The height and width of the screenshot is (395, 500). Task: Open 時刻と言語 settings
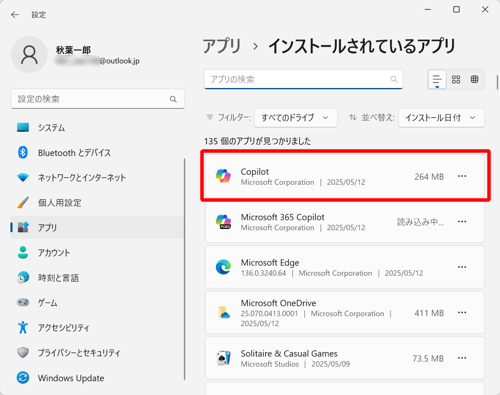tap(97, 278)
